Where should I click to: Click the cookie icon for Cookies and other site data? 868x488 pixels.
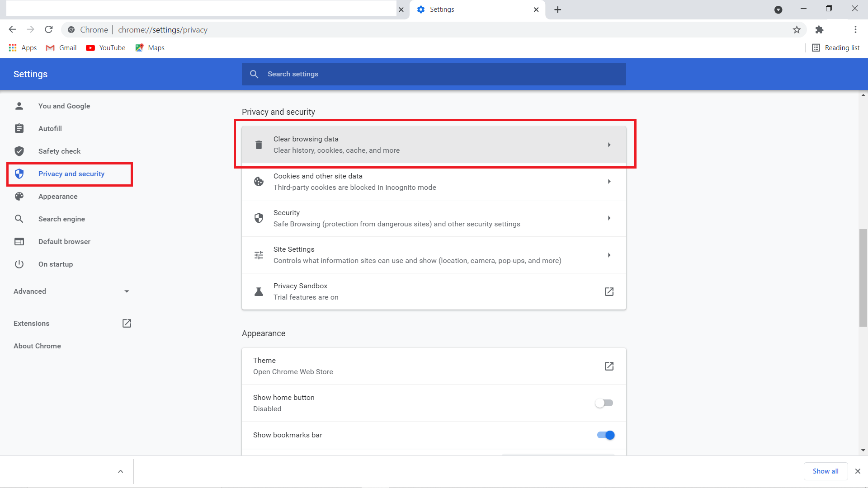[259, 182]
